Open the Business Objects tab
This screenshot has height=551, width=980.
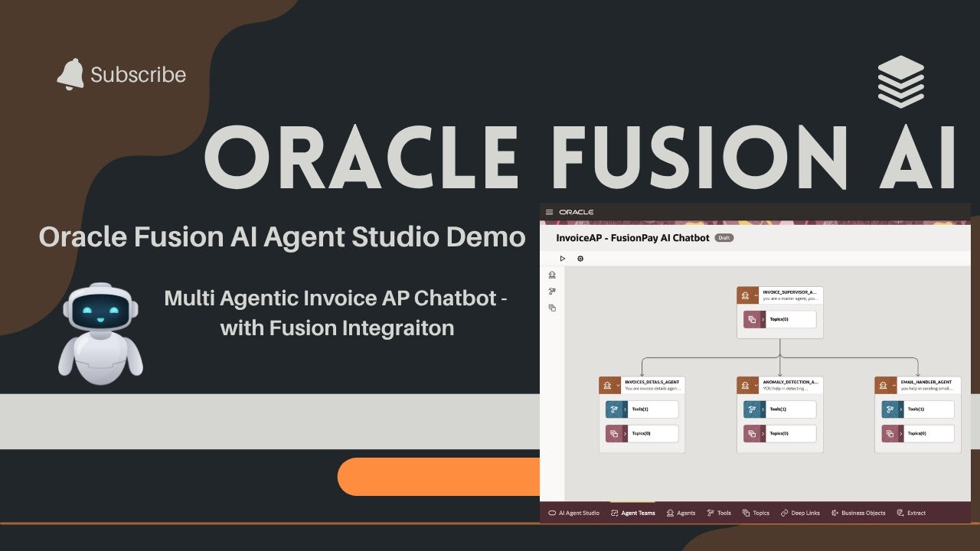tap(858, 513)
